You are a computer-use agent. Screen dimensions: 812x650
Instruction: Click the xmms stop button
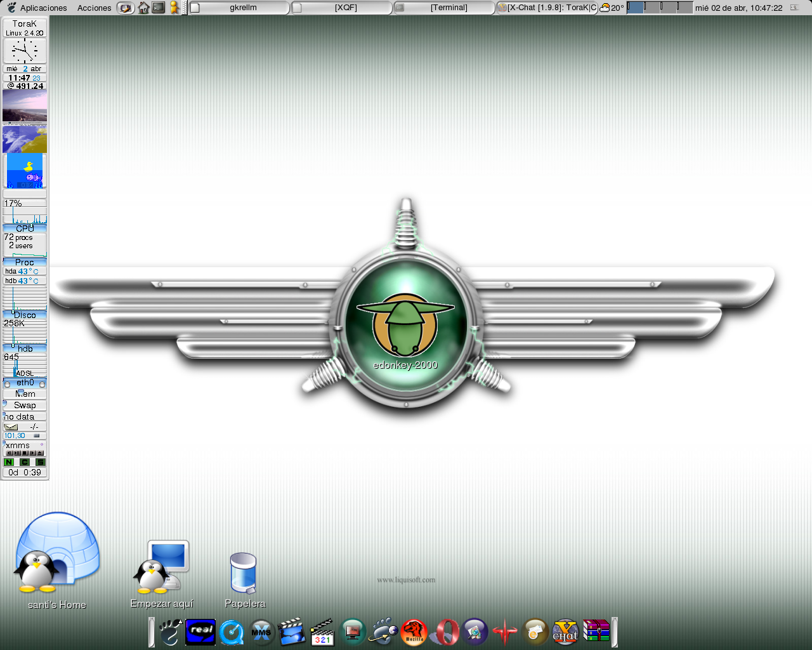click(x=25, y=453)
